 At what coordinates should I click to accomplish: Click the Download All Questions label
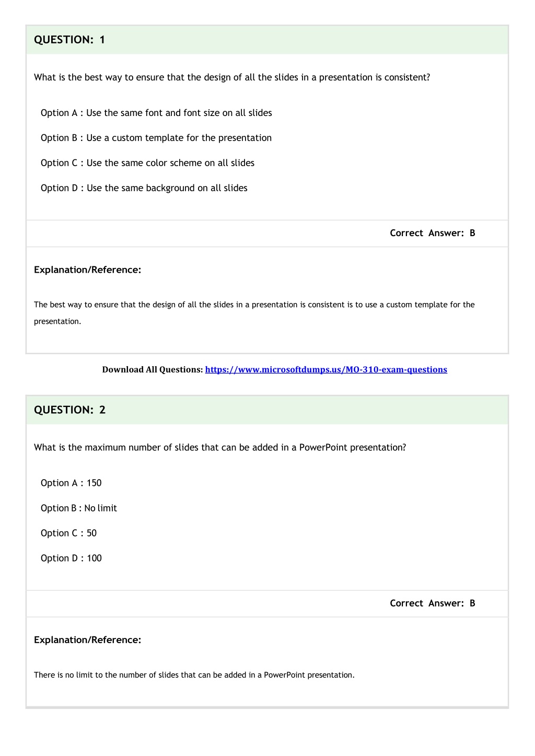coord(153,370)
